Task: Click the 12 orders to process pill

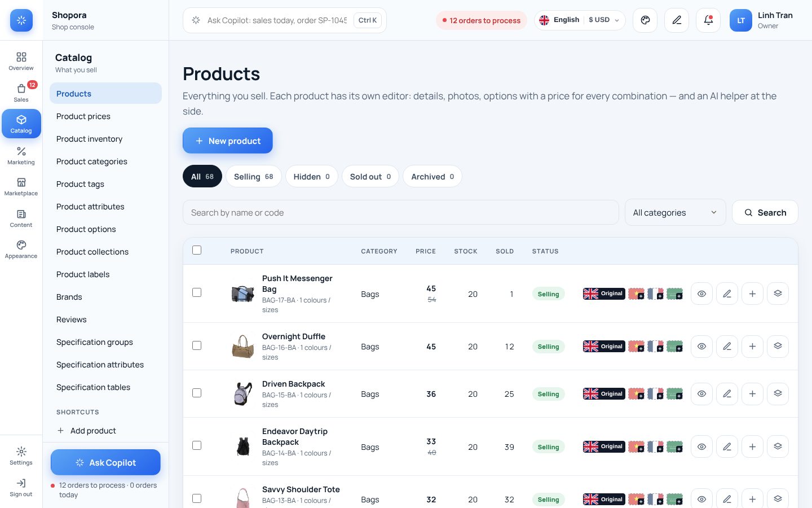Action: (482, 20)
